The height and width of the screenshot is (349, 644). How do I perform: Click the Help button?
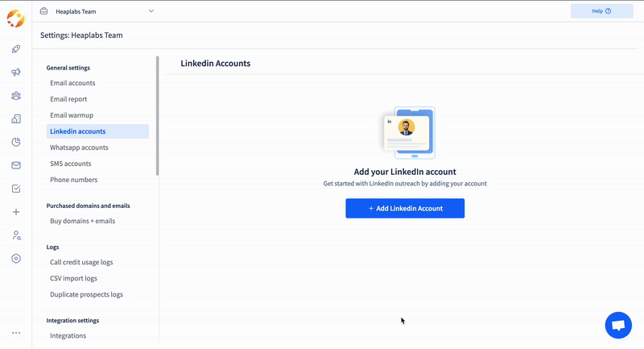[x=601, y=11]
